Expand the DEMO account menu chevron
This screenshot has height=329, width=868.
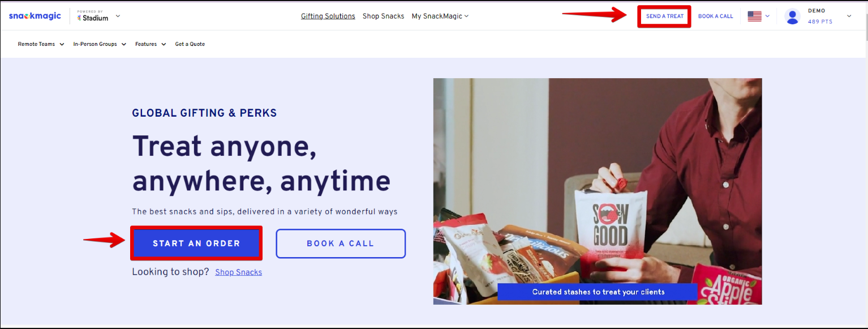[849, 16]
